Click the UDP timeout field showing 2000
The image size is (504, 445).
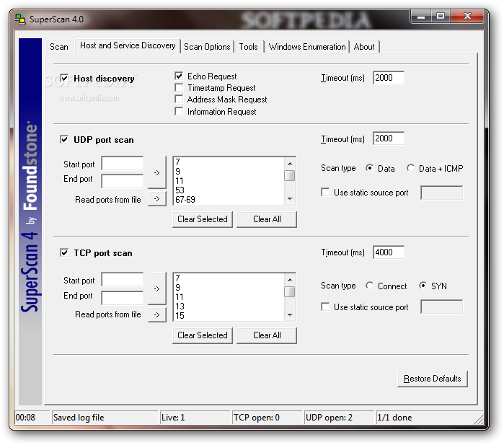click(389, 138)
